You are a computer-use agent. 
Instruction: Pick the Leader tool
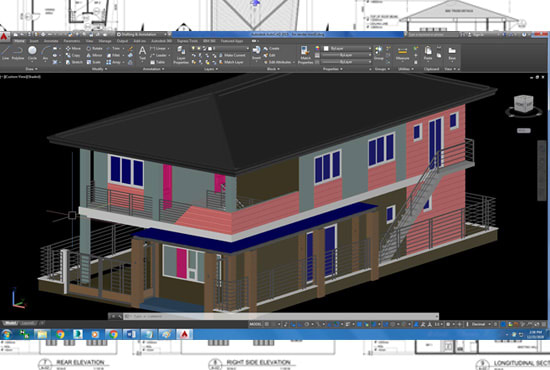pos(159,55)
